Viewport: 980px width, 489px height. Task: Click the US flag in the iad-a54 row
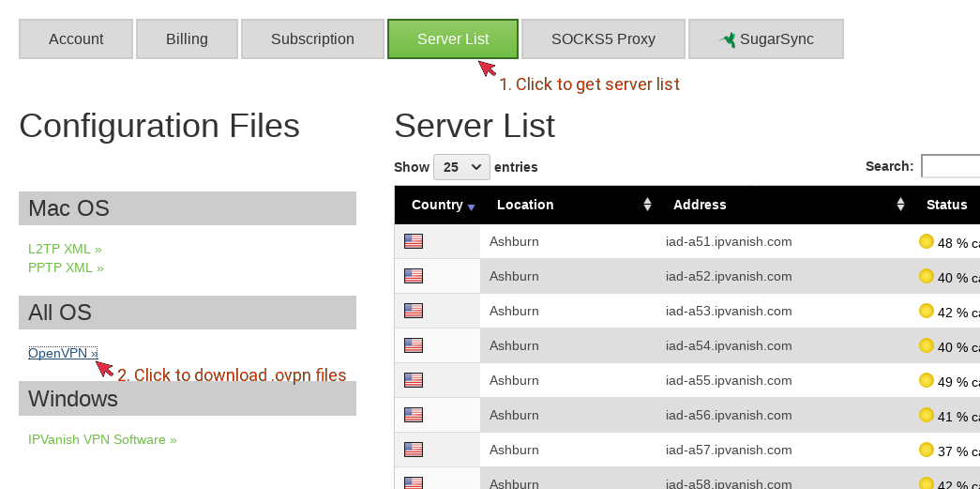click(x=414, y=345)
